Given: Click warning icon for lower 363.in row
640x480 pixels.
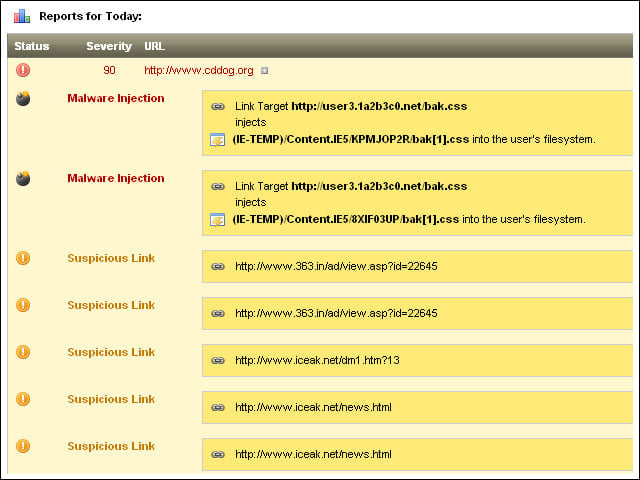Looking at the screenshot, I should tap(23, 305).
